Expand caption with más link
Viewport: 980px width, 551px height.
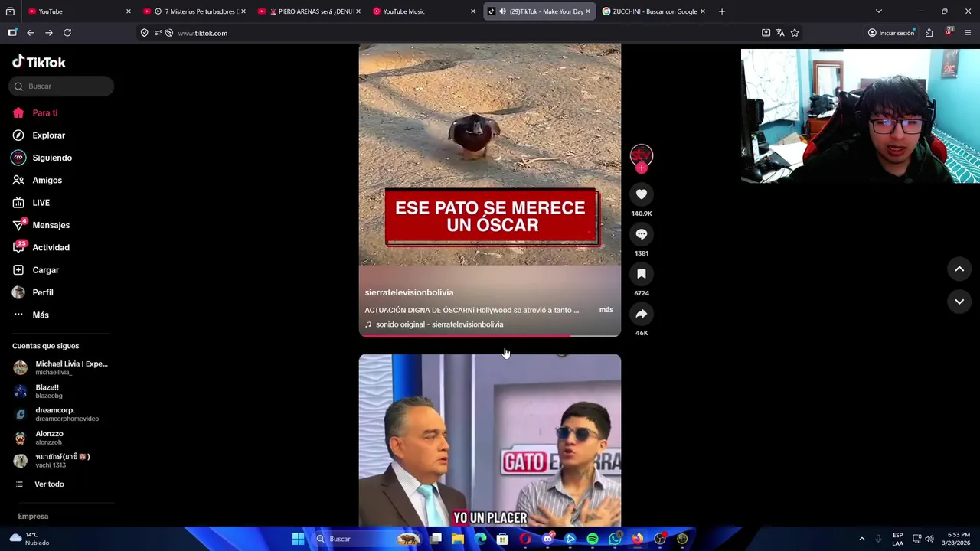point(606,310)
